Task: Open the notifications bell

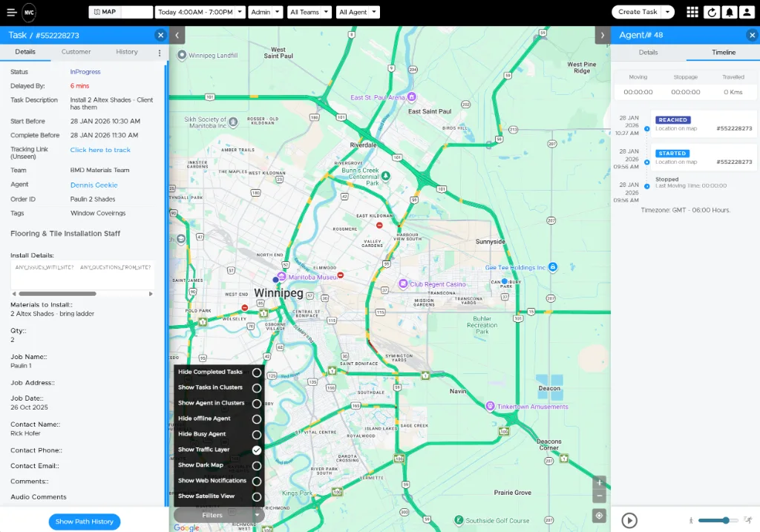Action: [x=730, y=12]
